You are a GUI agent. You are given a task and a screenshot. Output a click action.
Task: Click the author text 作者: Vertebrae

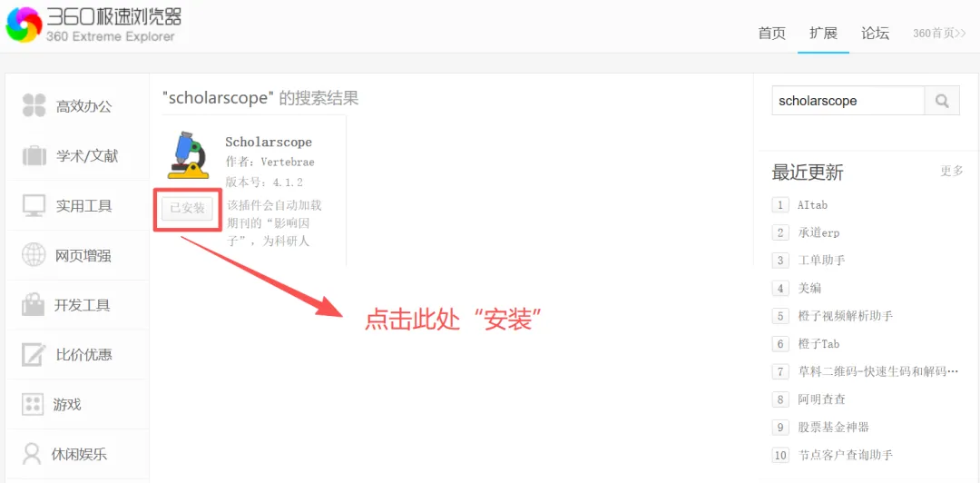tap(269, 162)
